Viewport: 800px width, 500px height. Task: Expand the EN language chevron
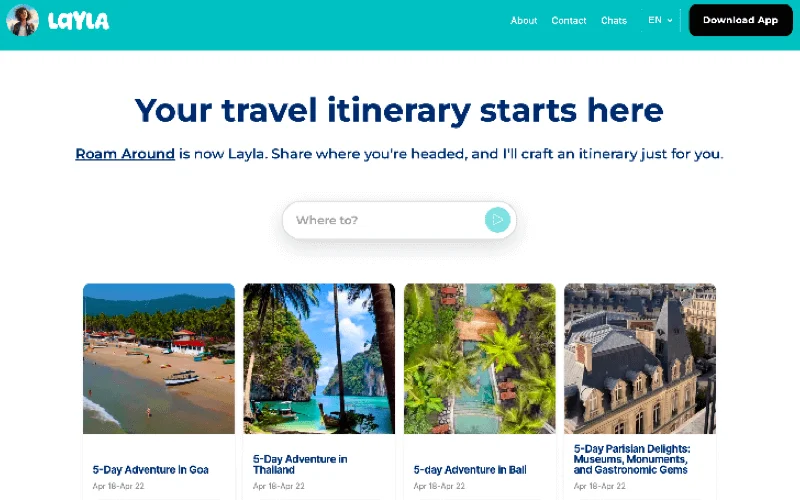(670, 20)
